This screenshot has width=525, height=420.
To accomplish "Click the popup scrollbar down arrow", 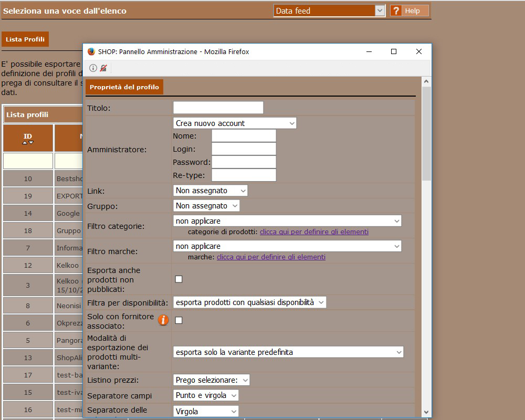I will (426, 412).
